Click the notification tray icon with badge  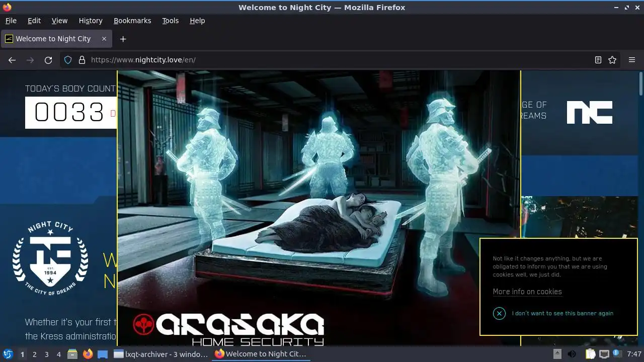617,354
